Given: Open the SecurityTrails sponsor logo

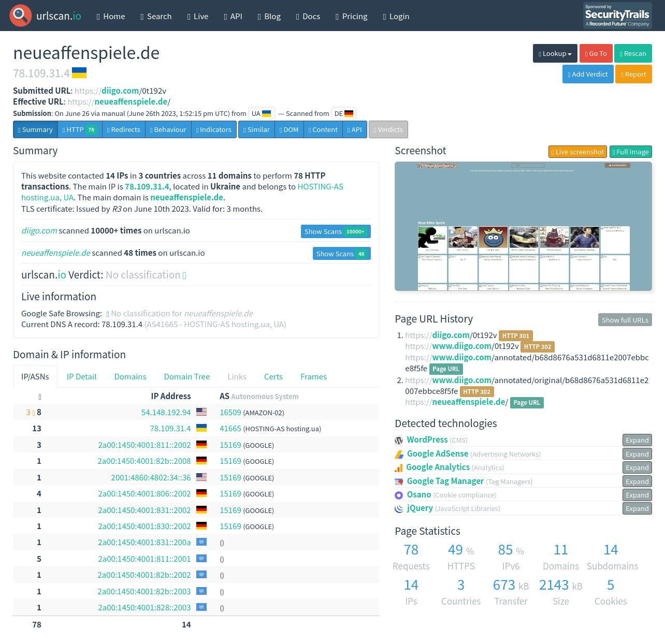Looking at the screenshot, I should tap(617, 16).
